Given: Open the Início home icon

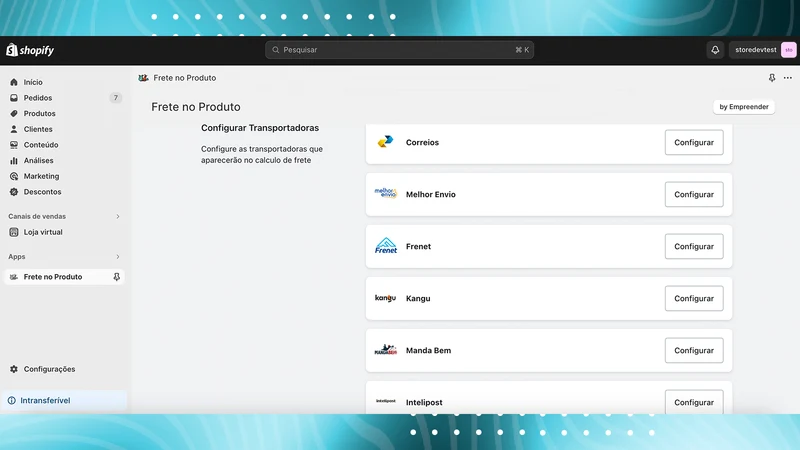Looking at the screenshot, I should coord(14,82).
